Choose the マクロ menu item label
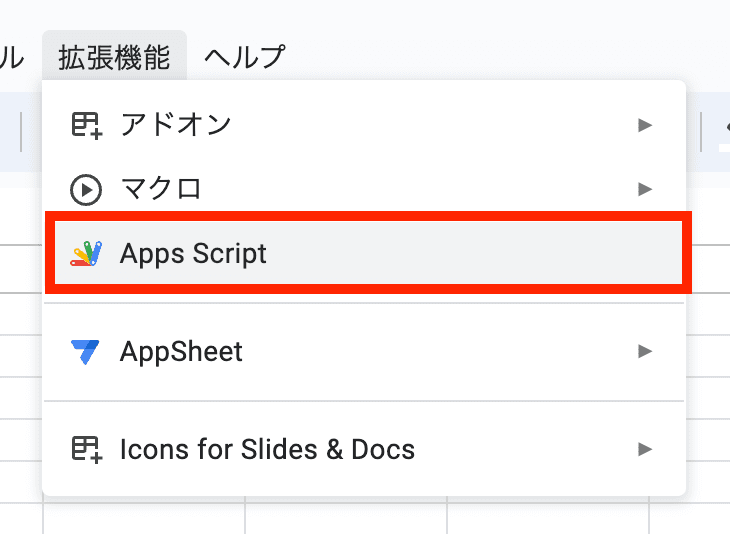The width and height of the screenshot is (730, 534). coord(161,189)
